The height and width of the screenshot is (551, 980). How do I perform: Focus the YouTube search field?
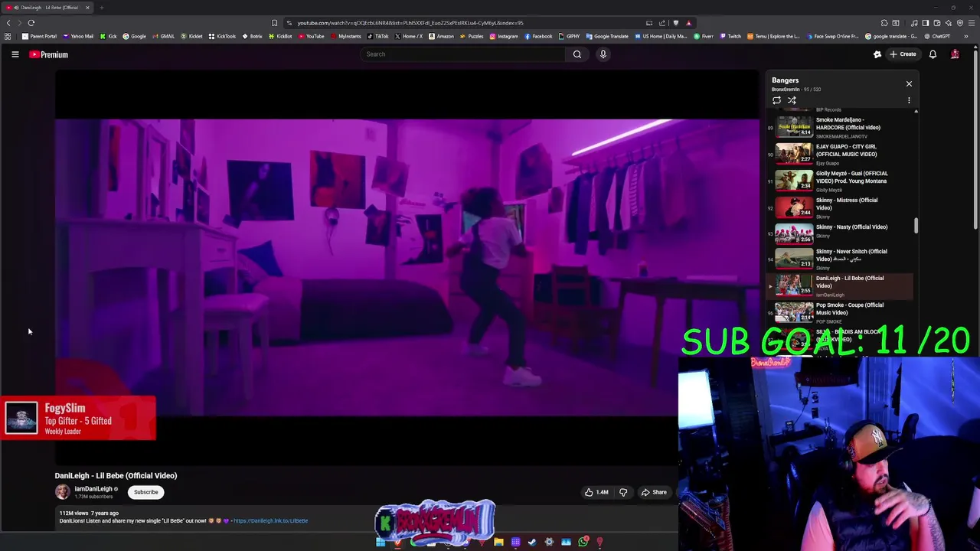(x=463, y=54)
